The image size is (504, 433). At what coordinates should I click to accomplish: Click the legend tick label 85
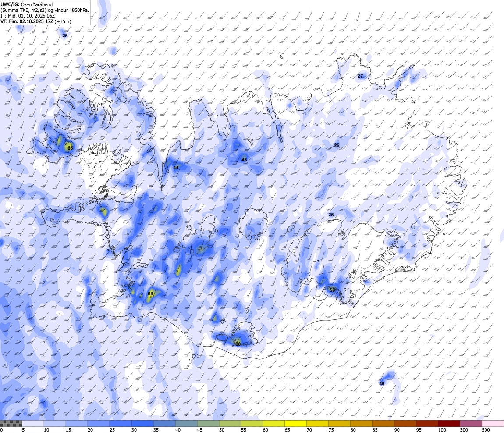[375, 430]
